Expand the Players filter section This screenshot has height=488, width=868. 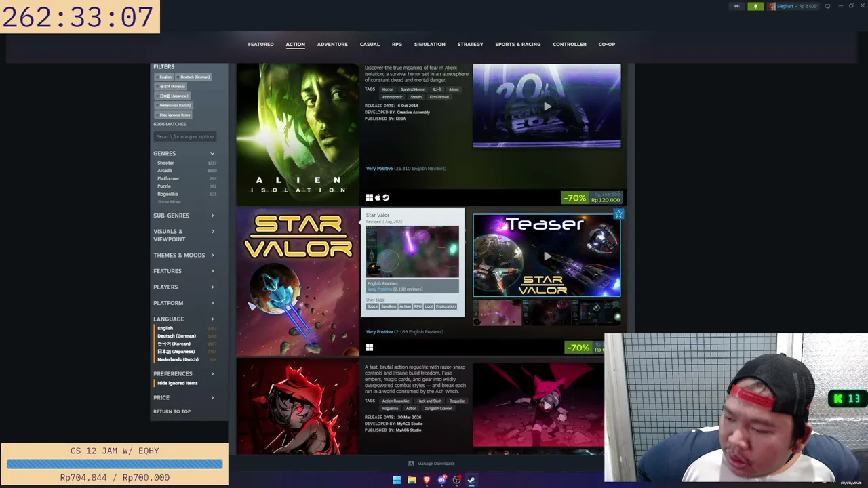(184, 287)
